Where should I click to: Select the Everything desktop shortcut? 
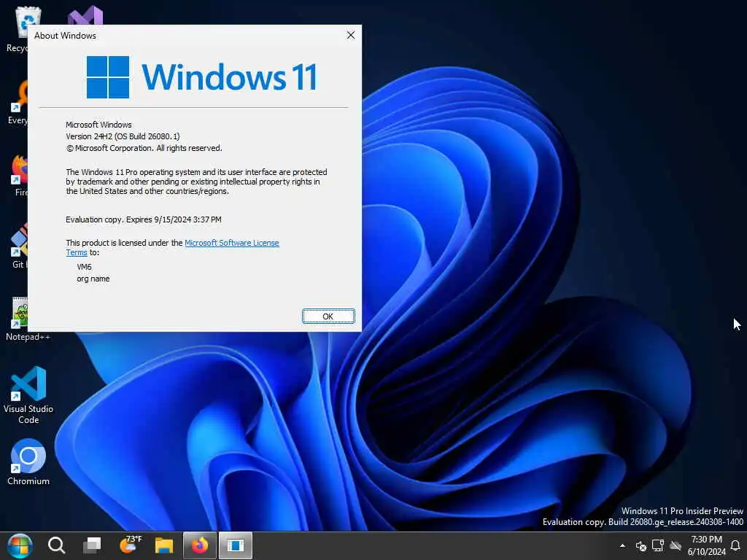pos(18,103)
